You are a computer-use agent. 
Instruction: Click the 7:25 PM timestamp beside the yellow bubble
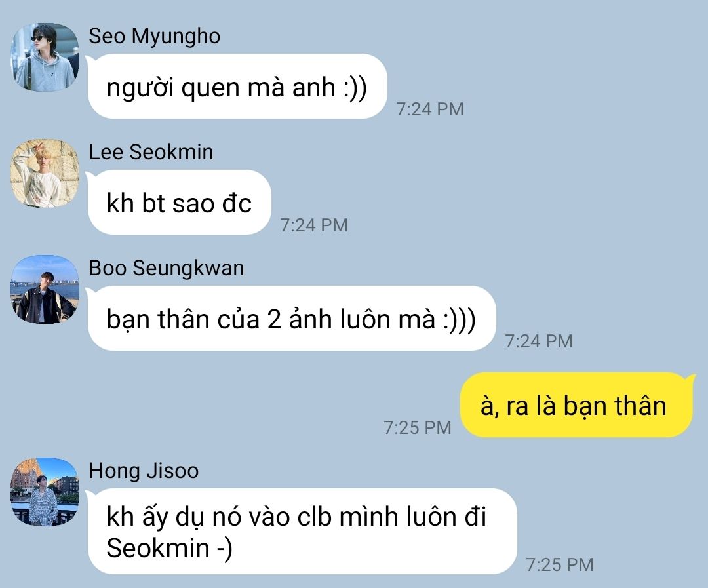point(418,427)
